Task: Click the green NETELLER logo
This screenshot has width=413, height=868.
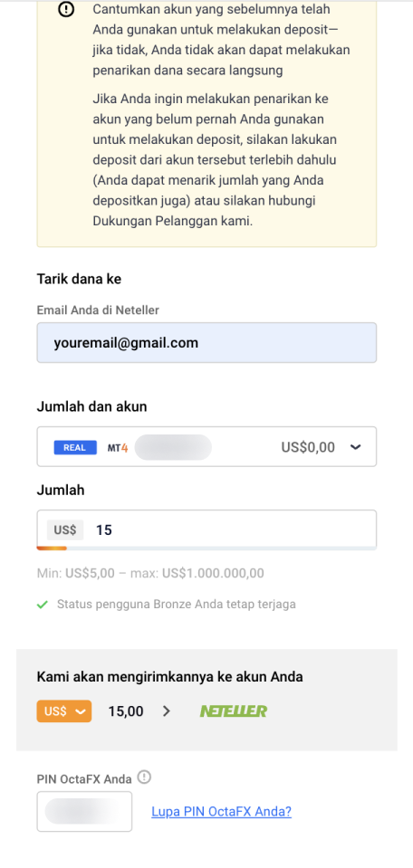Action: click(x=233, y=711)
